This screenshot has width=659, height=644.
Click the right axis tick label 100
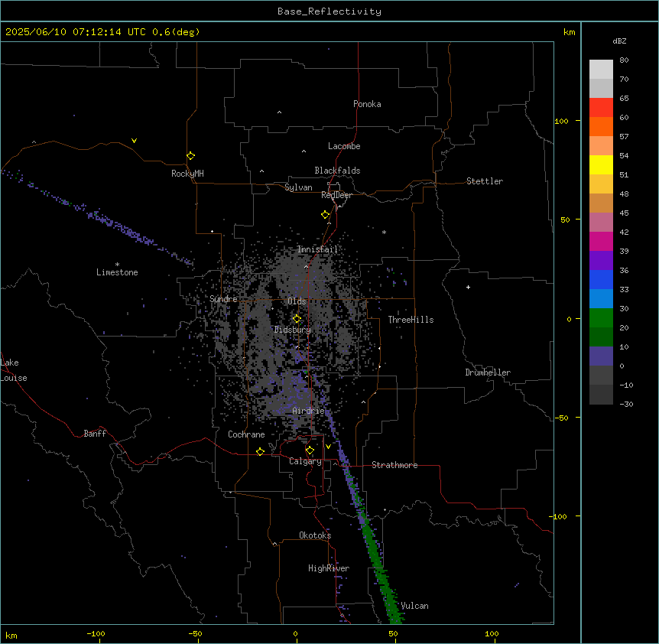(x=561, y=121)
